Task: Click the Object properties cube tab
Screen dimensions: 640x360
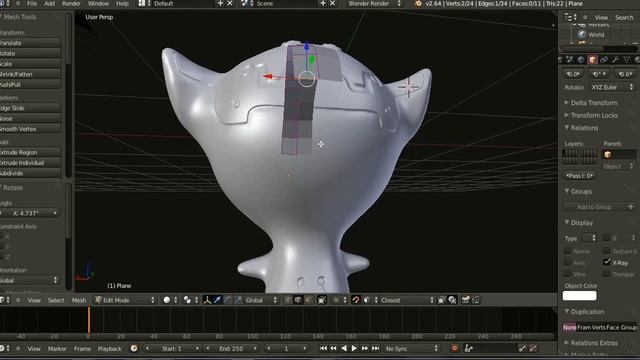Action: (x=592, y=60)
